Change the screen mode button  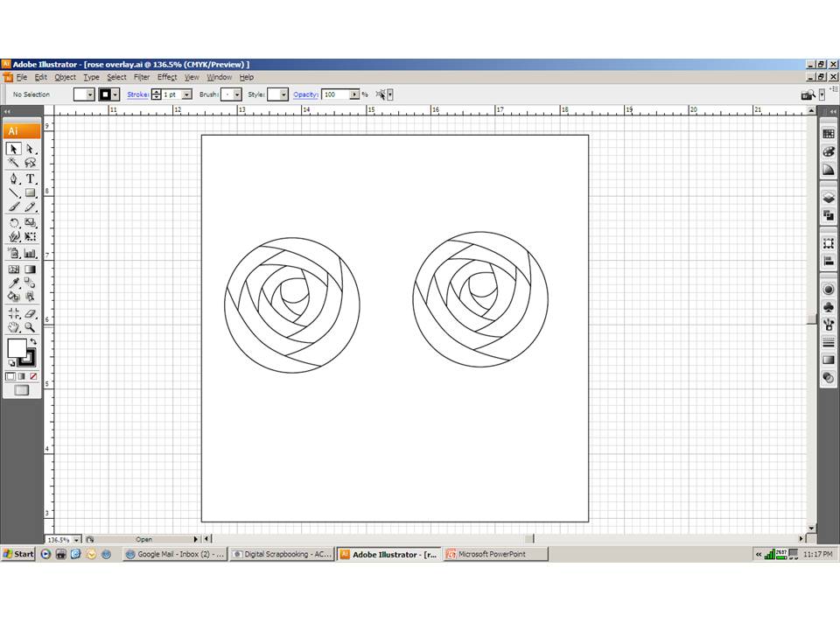21,390
